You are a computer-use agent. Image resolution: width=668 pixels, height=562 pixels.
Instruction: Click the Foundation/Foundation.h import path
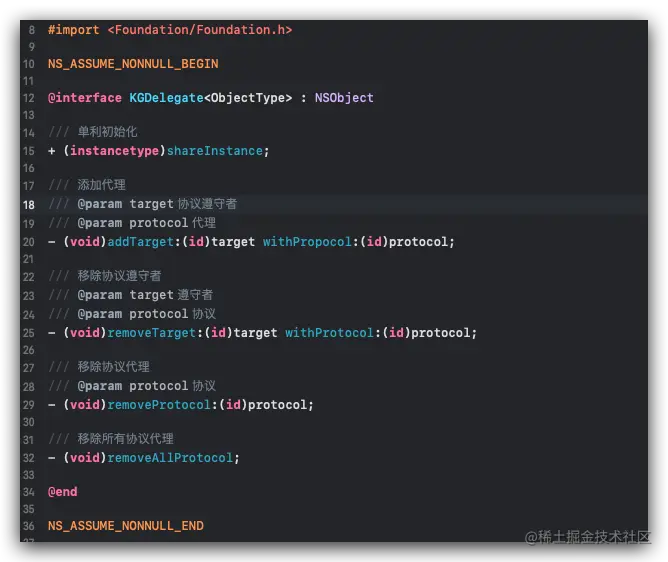[200, 30]
